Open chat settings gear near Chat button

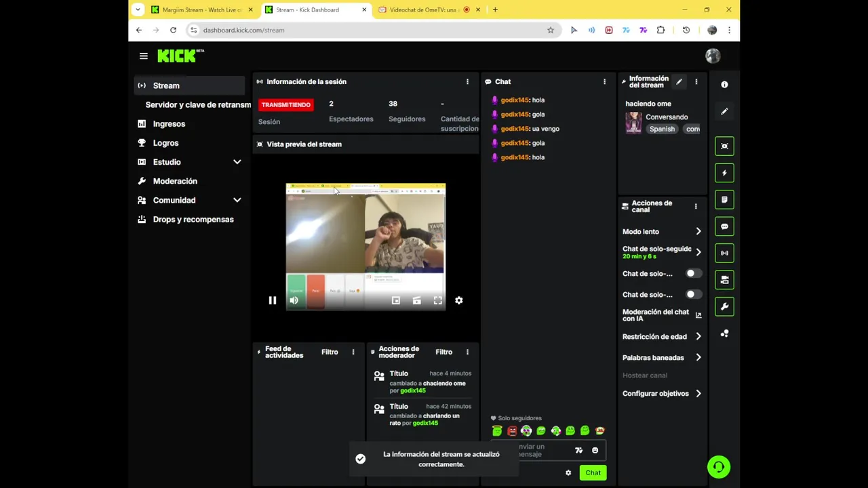coord(568,473)
